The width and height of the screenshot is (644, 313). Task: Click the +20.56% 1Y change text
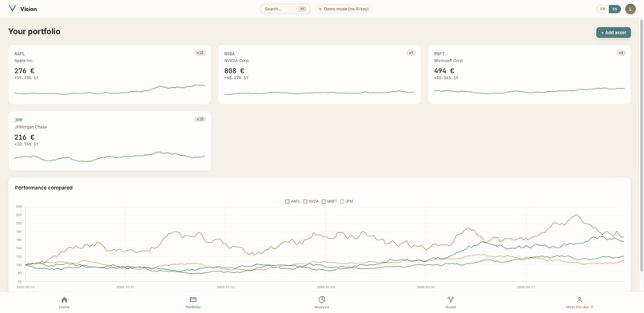(446, 78)
